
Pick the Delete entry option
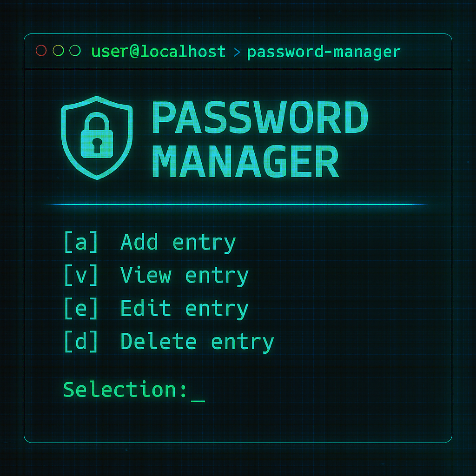tap(197, 342)
